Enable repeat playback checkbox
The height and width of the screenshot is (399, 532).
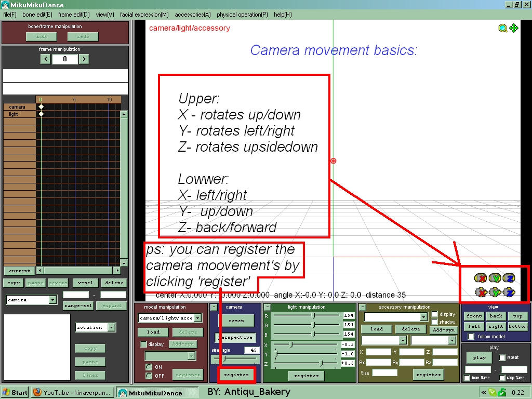tap(502, 357)
